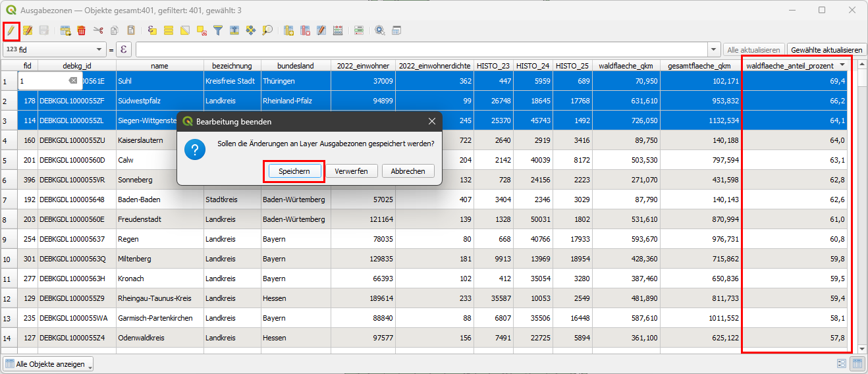This screenshot has height=374, width=868.
Task: Open the Alle Objekte anzeigen filter menu
Action: click(49, 364)
